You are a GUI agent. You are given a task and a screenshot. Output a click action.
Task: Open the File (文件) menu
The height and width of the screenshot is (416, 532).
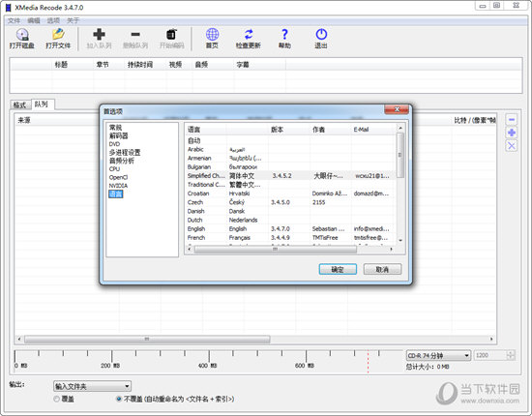coord(14,20)
